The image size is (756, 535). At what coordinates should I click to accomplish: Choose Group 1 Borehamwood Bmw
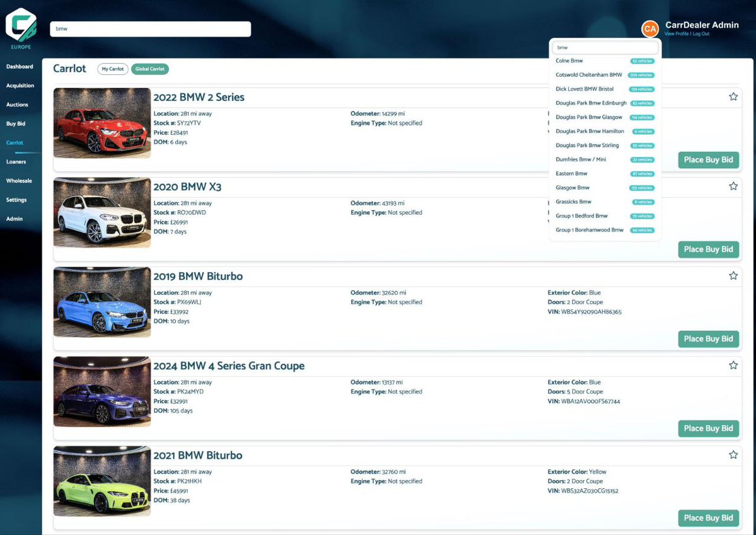click(x=605, y=230)
